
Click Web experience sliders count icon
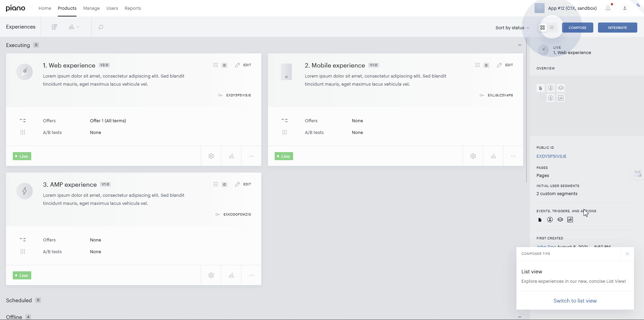(220, 65)
